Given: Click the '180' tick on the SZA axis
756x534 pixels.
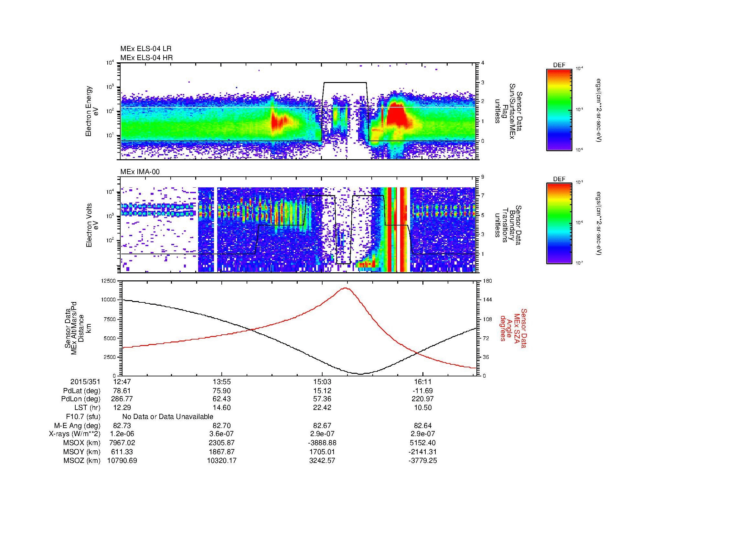Looking at the screenshot, I should pos(487,281).
